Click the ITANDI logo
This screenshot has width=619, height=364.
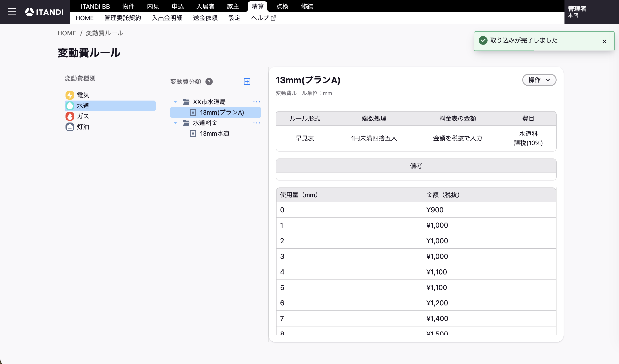(44, 12)
